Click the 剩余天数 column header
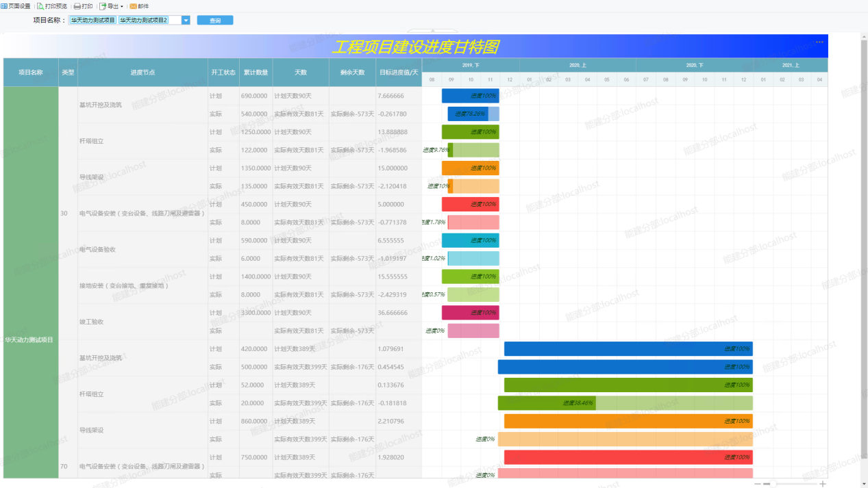Image resolution: width=868 pixels, height=488 pixels. (x=352, y=73)
